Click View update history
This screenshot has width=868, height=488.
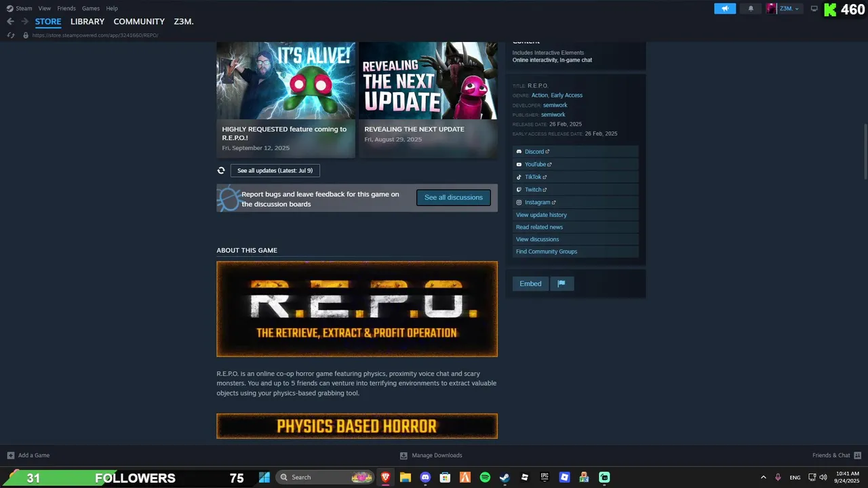tap(576, 215)
